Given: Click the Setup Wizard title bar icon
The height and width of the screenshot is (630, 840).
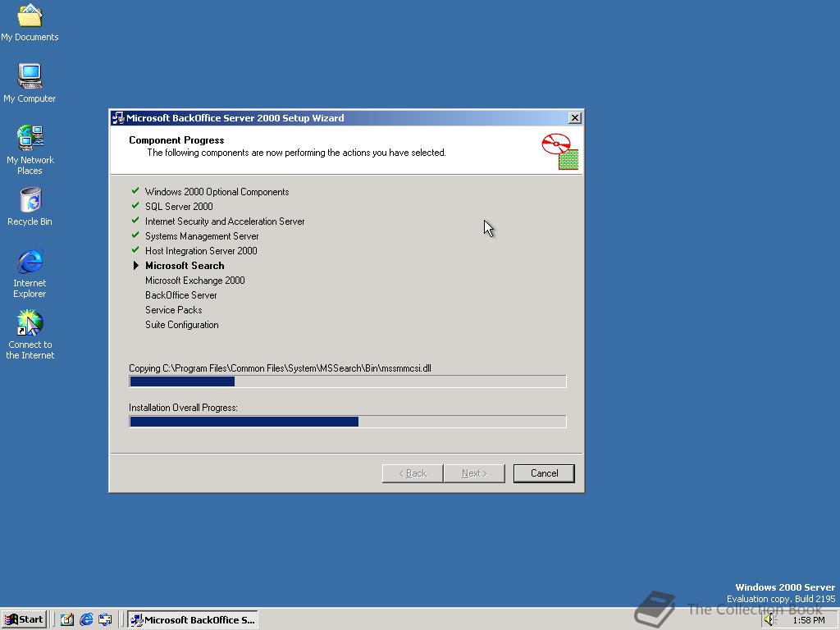Looking at the screenshot, I should pyautogui.click(x=118, y=118).
